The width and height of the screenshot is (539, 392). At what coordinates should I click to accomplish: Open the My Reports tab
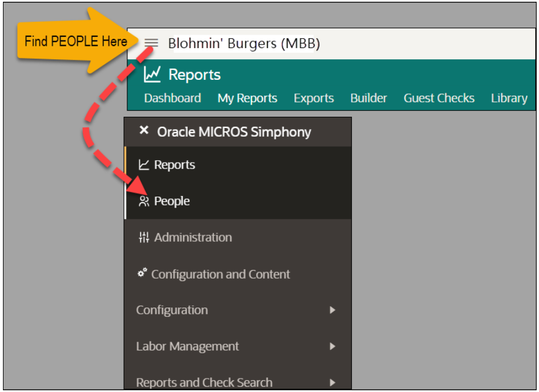coord(247,99)
